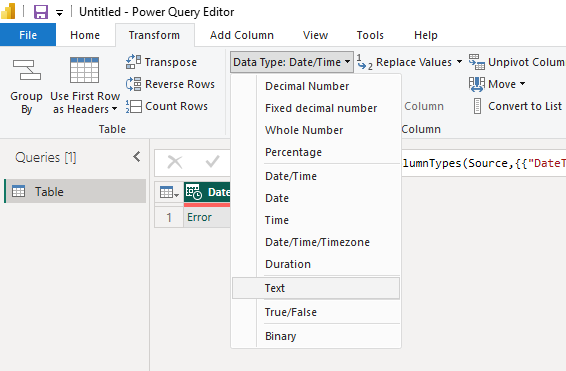This screenshot has width=566, height=371.
Task: Click the Transpose label
Action: point(171,62)
